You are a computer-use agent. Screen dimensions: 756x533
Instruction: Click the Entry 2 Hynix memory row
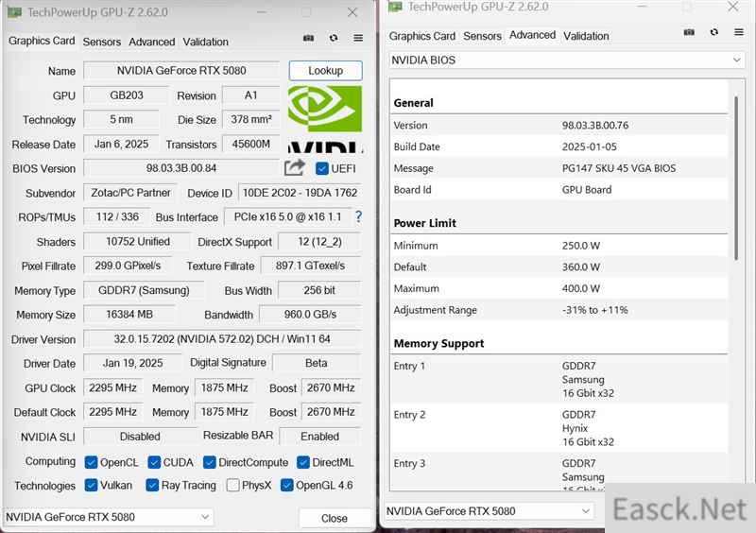pyautogui.click(x=558, y=428)
